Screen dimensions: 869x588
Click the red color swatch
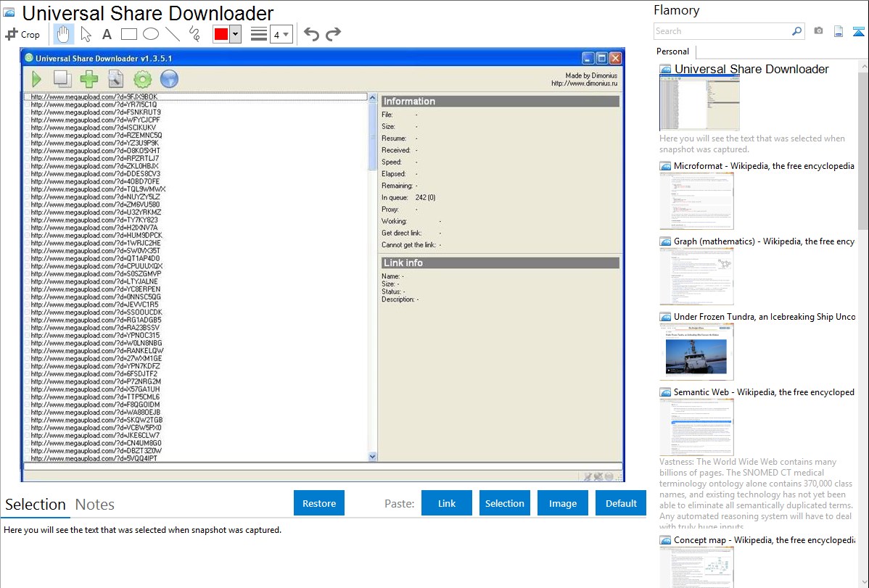pos(221,34)
